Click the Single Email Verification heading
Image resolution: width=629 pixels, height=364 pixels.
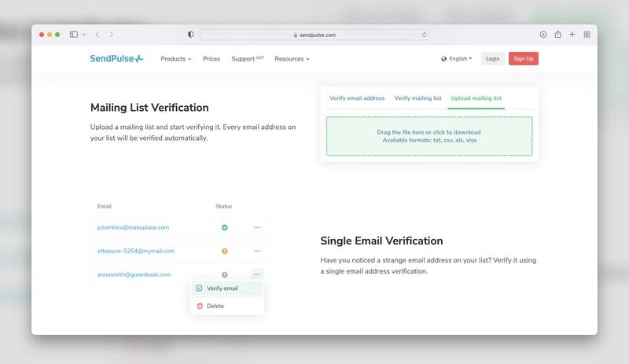click(381, 241)
